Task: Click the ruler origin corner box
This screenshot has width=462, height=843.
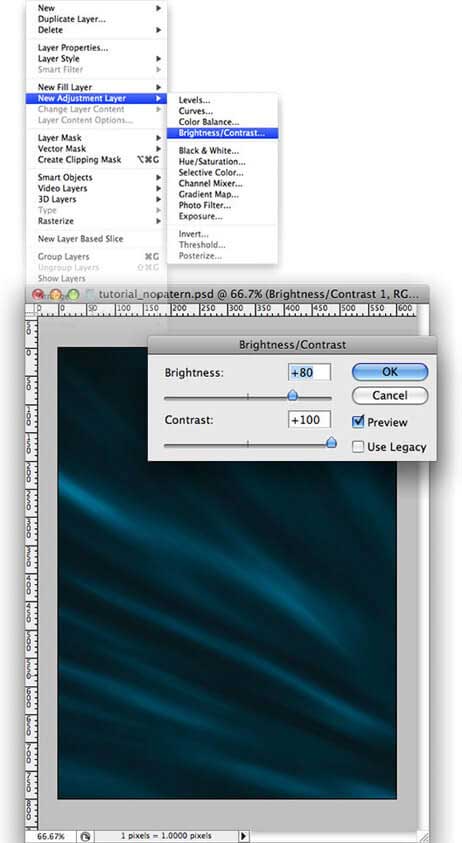Action: pos(32,310)
